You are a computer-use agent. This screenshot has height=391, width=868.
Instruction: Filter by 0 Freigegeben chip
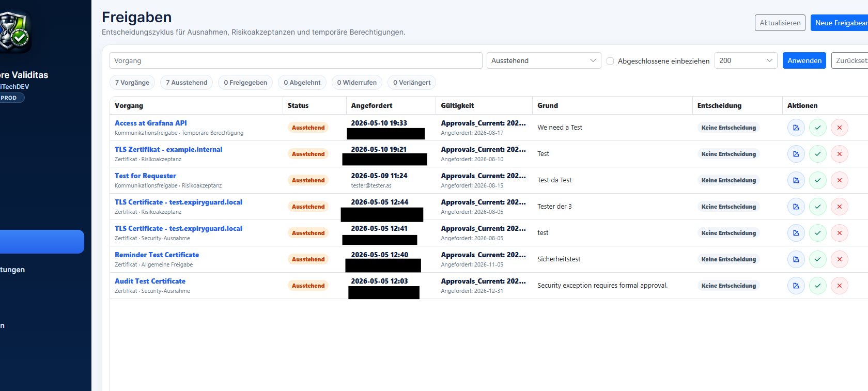(245, 83)
